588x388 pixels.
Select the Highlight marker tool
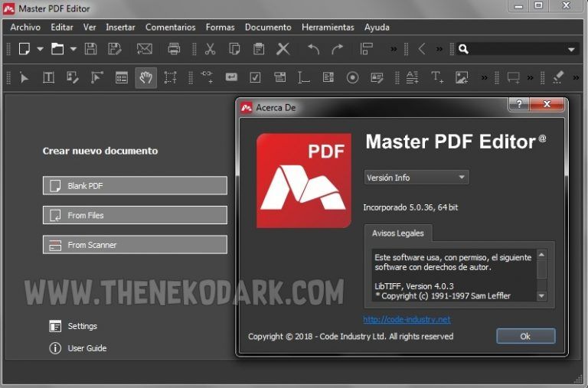pos(558,77)
